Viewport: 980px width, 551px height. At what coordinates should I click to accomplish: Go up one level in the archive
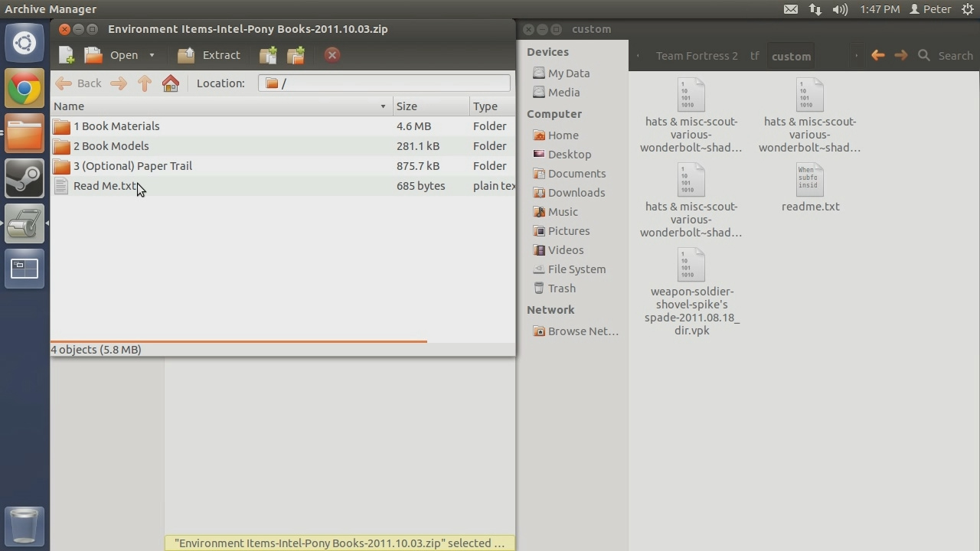point(145,83)
